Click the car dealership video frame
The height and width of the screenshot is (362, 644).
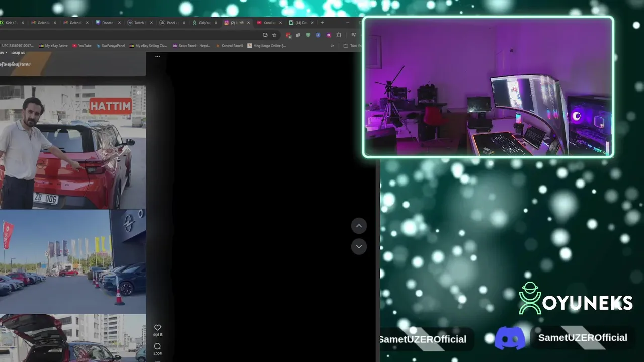73,261
